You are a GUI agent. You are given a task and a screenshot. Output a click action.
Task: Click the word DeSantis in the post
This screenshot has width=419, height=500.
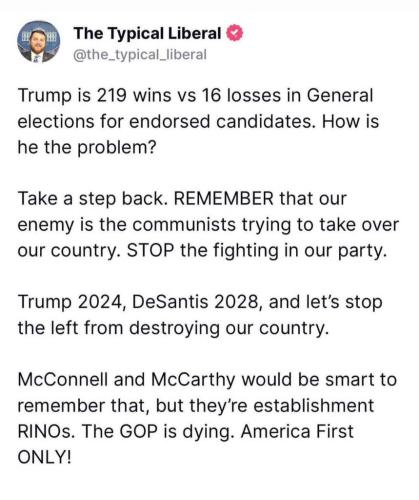[x=170, y=302]
